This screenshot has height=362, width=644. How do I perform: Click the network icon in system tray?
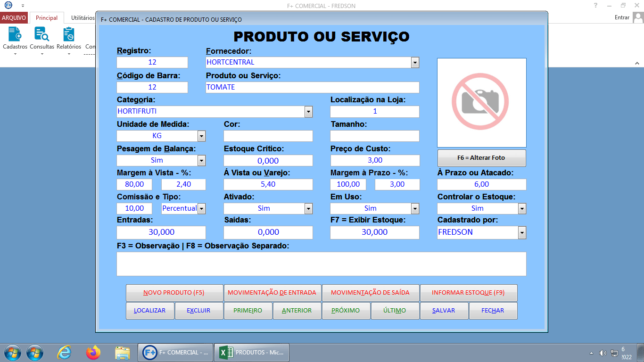(x=614, y=353)
